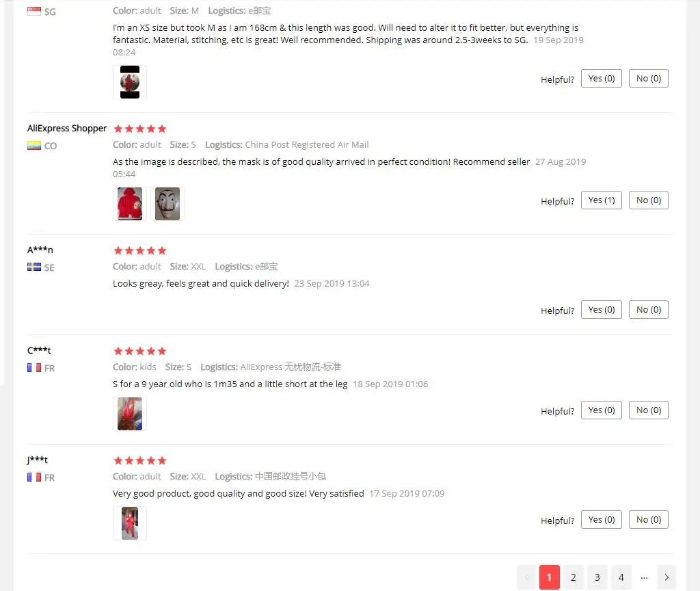Image resolution: width=700 pixels, height=591 pixels.
Task: Vote Yes (1) on the Colombia review
Action: pyautogui.click(x=602, y=200)
